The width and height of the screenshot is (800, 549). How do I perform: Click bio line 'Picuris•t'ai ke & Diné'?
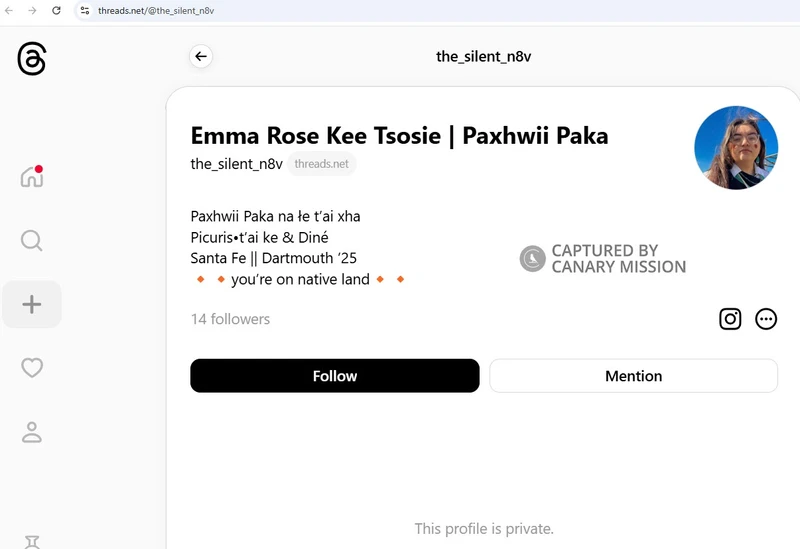tap(260, 237)
